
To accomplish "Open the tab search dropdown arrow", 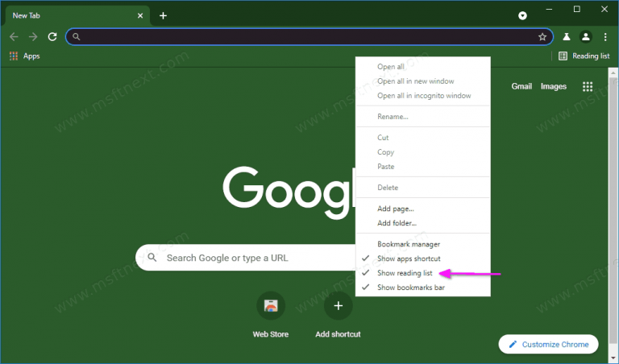I will click(522, 16).
